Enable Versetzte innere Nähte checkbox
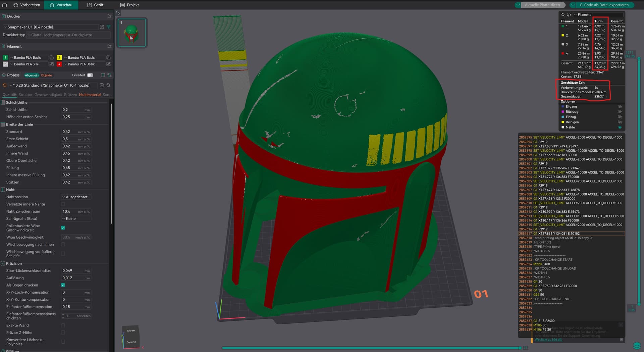The height and width of the screenshot is (352, 644). click(63, 204)
